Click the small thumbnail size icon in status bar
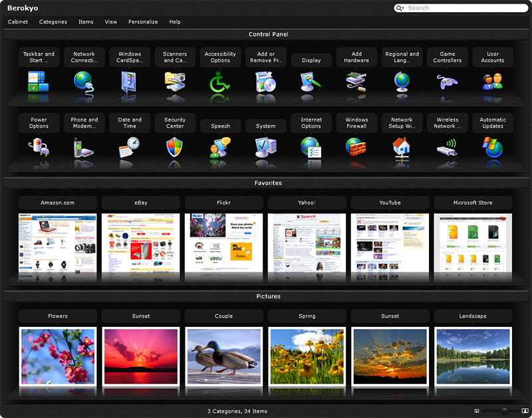 (477, 411)
